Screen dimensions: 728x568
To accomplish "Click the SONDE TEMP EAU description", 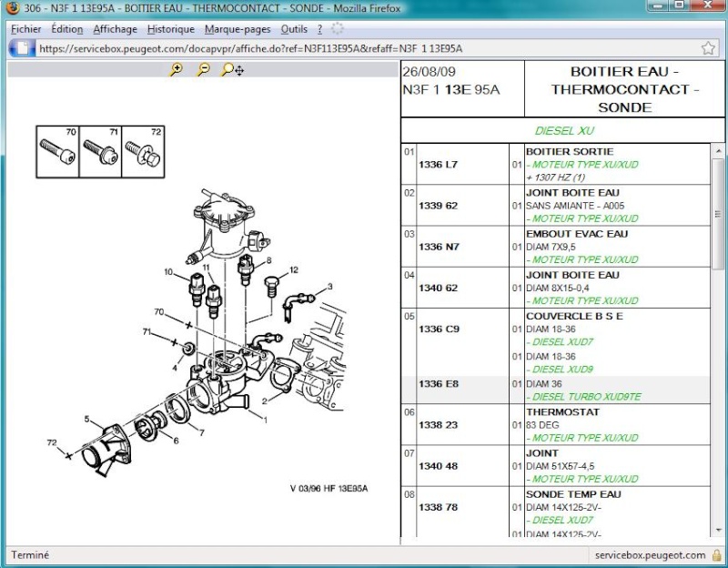I will pos(573,494).
